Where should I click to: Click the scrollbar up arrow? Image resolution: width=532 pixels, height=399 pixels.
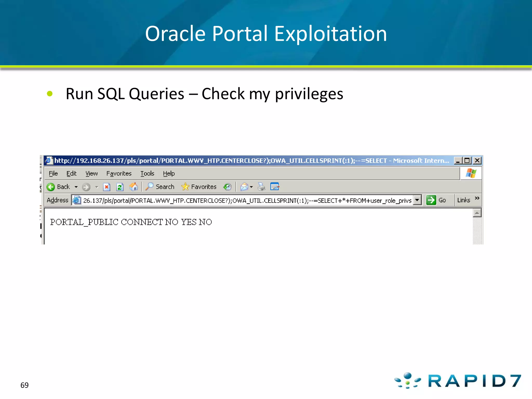(477, 213)
